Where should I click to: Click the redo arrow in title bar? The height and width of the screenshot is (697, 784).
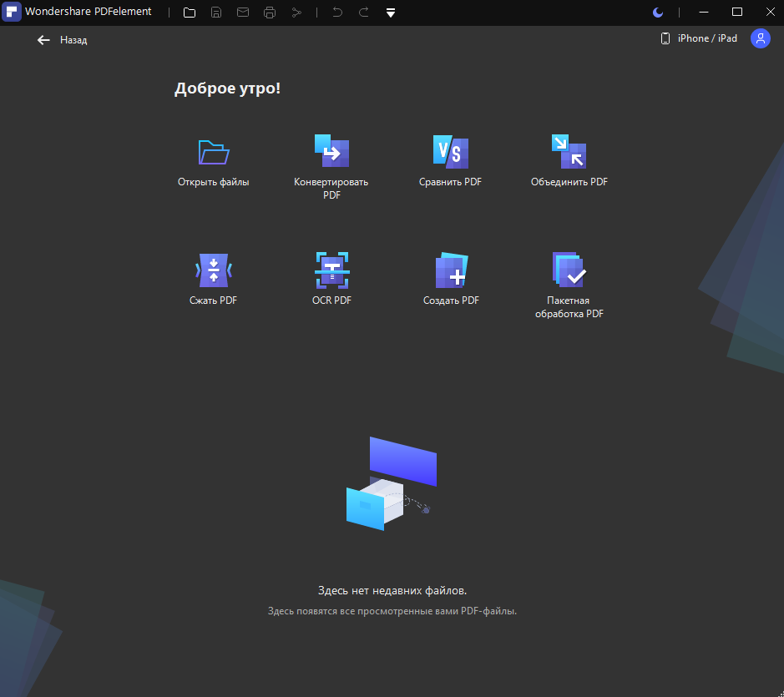click(x=364, y=12)
